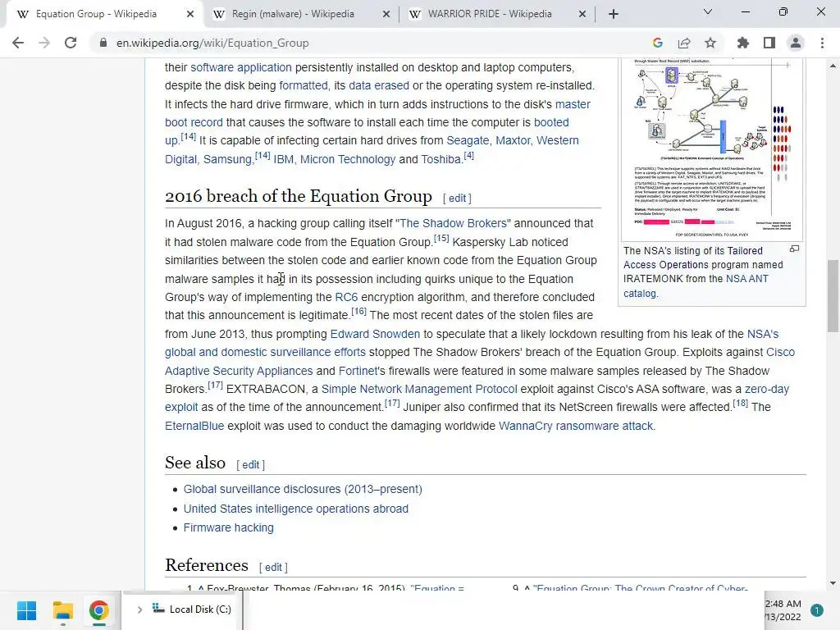Click the scrollbar up arrow
The image size is (840, 630).
coord(833,66)
